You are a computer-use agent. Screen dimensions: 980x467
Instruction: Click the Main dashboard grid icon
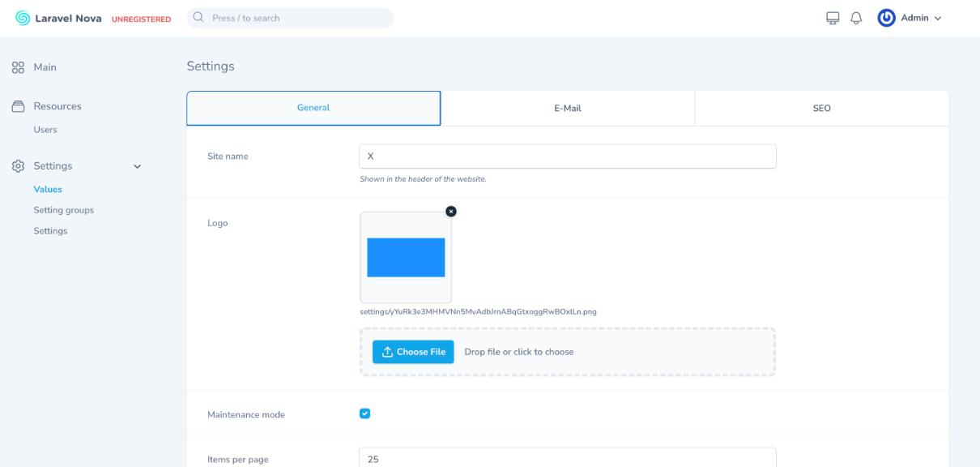pyautogui.click(x=18, y=68)
